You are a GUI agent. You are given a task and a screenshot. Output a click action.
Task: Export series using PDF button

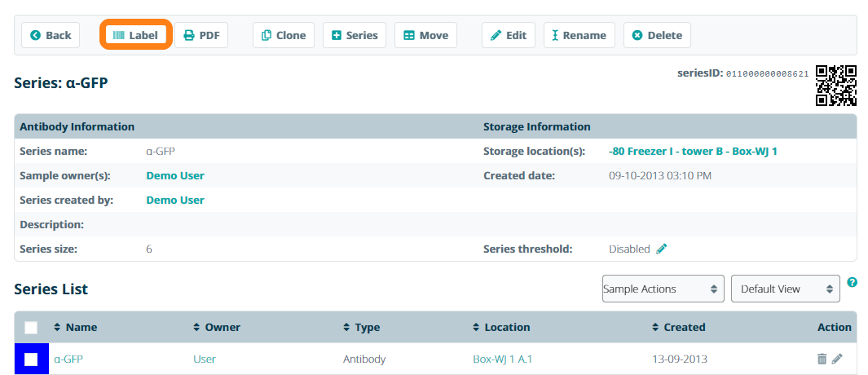click(x=201, y=35)
